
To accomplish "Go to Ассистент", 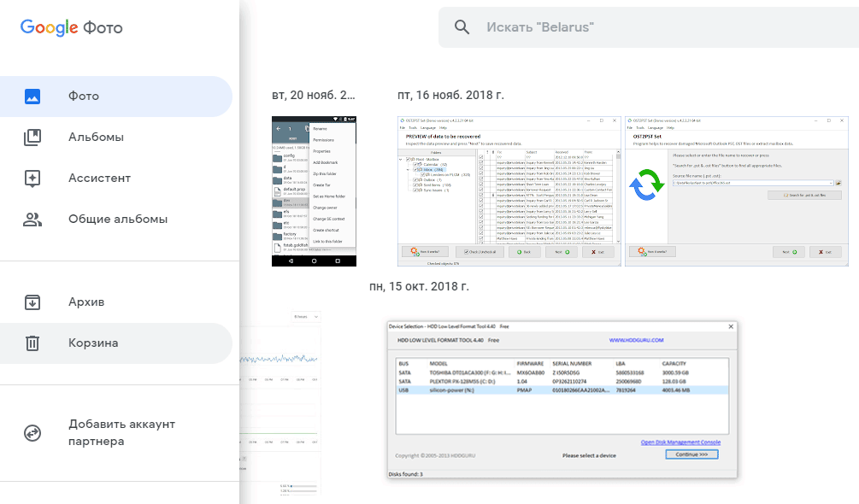I will tap(116, 179).
